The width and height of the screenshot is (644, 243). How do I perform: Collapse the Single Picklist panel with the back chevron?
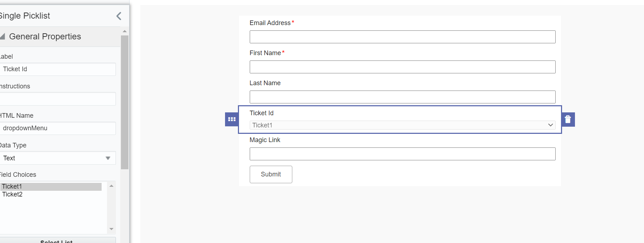[x=119, y=16]
